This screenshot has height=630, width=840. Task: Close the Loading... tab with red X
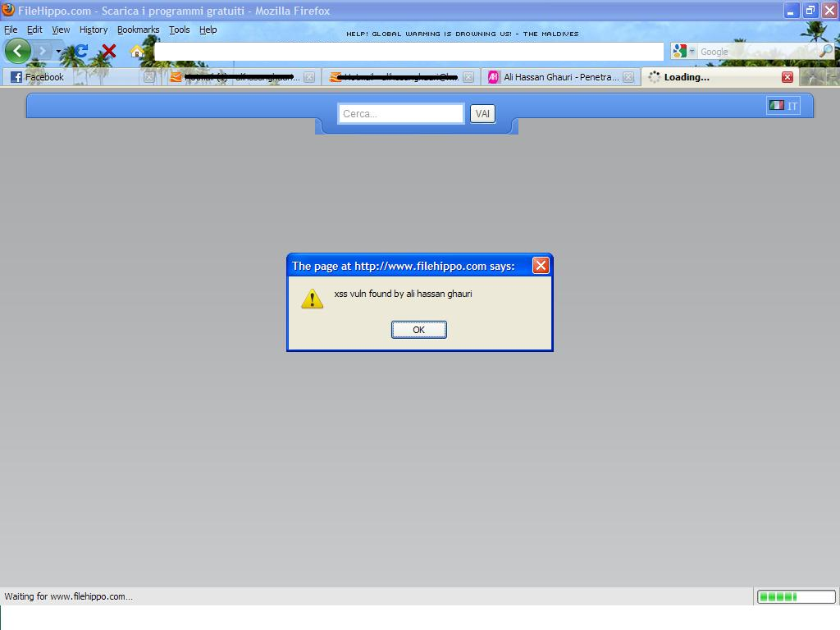click(787, 77)
